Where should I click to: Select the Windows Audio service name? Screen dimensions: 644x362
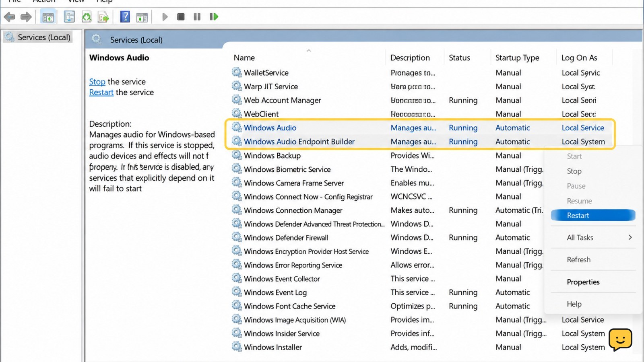(x=270, y=128)
